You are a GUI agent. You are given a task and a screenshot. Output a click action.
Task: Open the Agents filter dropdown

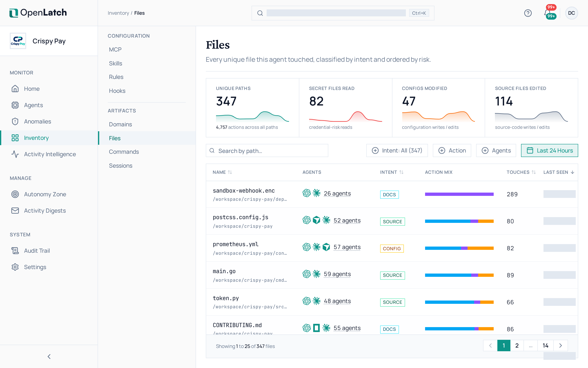pyautogui.click(x=496, y=150)
